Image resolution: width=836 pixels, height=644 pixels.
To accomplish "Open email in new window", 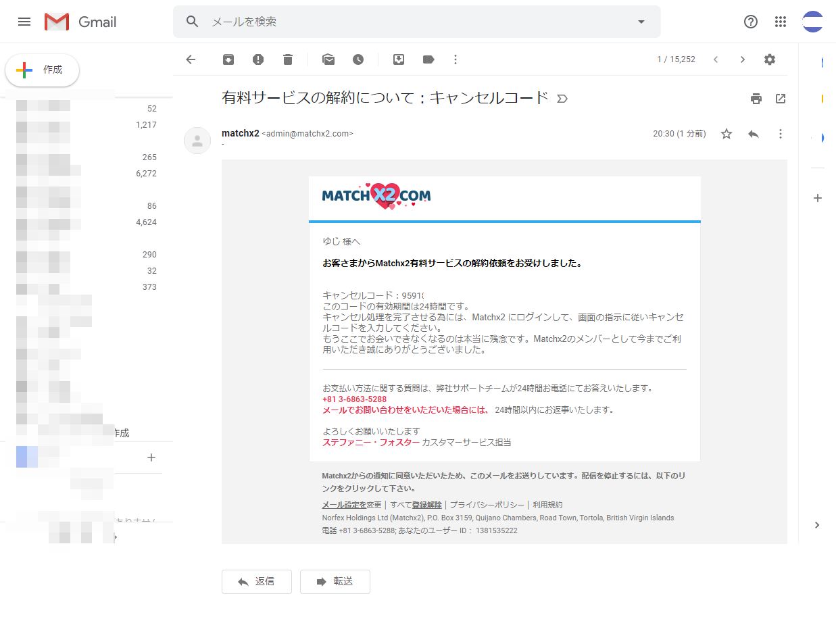I will [x=781, y=99].
